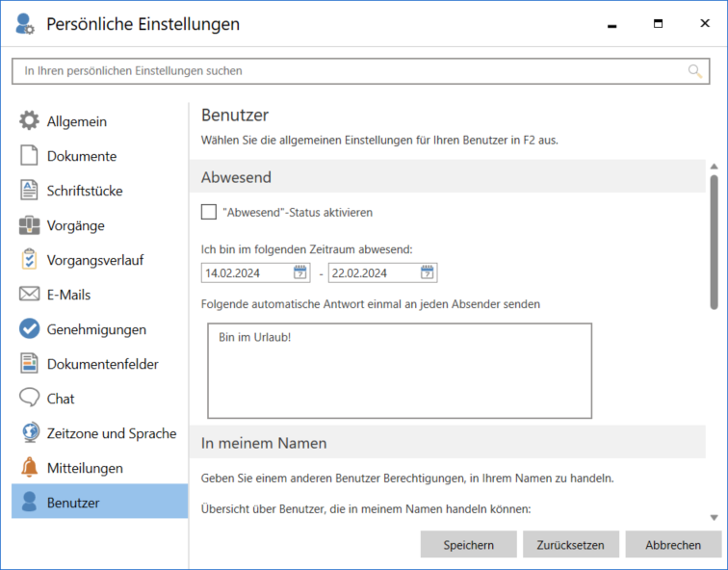Viewport: 728px width, 570px height.
Task: Minimize the Persönliche Einstellungen window
Action: point(611,24)
